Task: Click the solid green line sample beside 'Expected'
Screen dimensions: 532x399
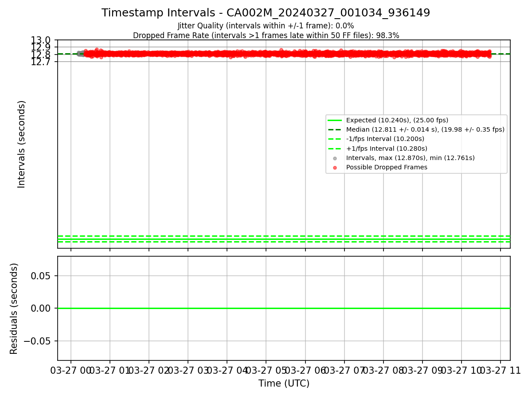Action: pos(335,120)
